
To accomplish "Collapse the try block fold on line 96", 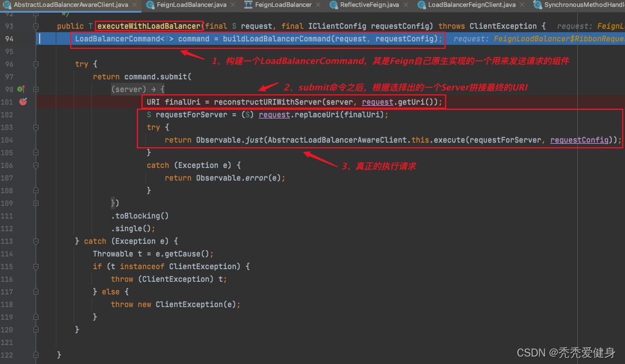I will coord(36,64).
